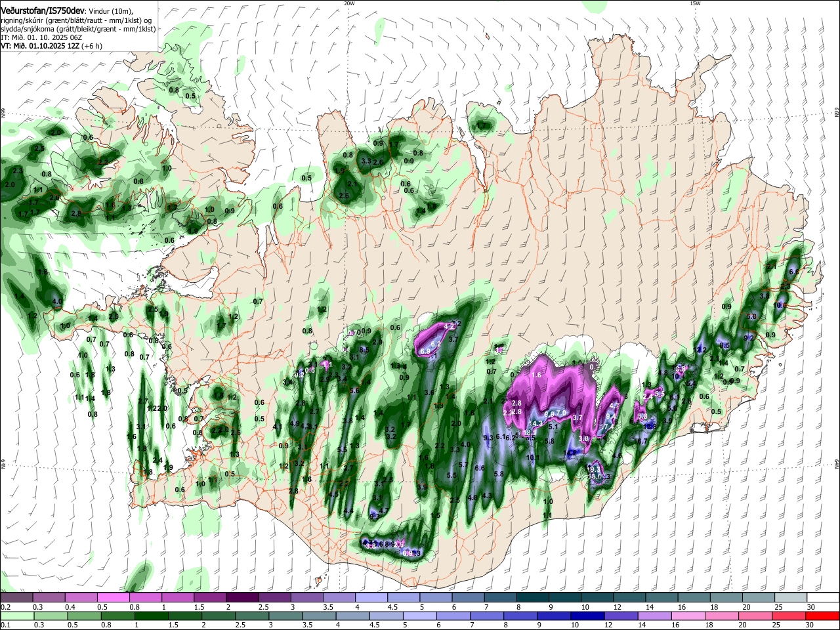Select the 'rigning/skúrir' description line

pos(77,20)
